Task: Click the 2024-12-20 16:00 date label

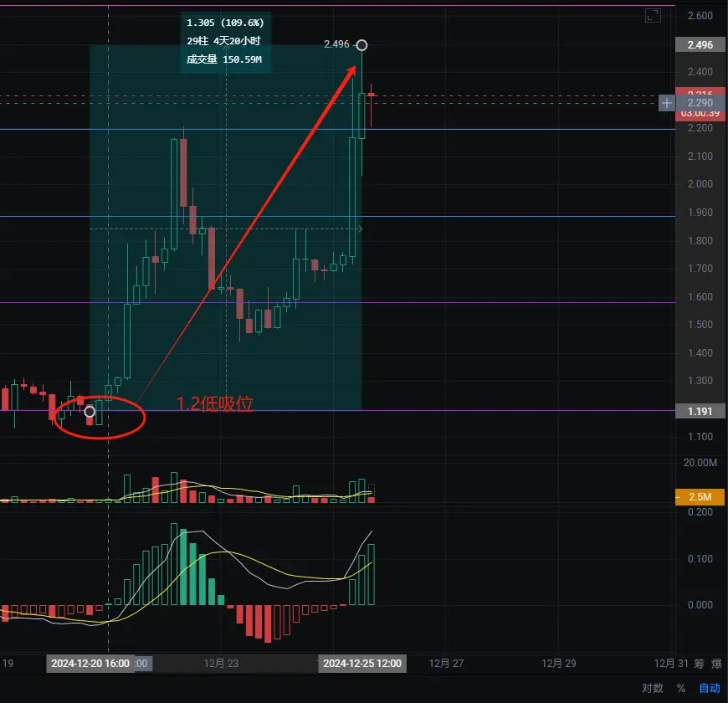Action: pyautogui.click(x=90, y=663)
